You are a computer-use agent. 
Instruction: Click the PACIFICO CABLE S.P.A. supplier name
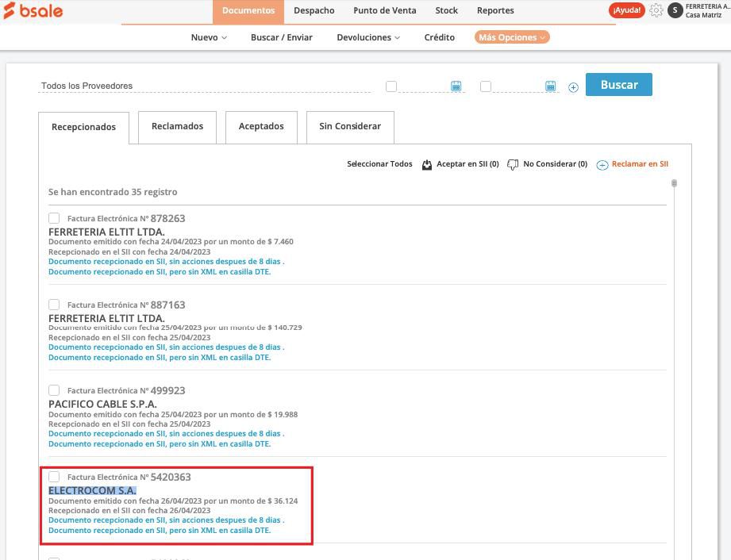pos(102,404)
